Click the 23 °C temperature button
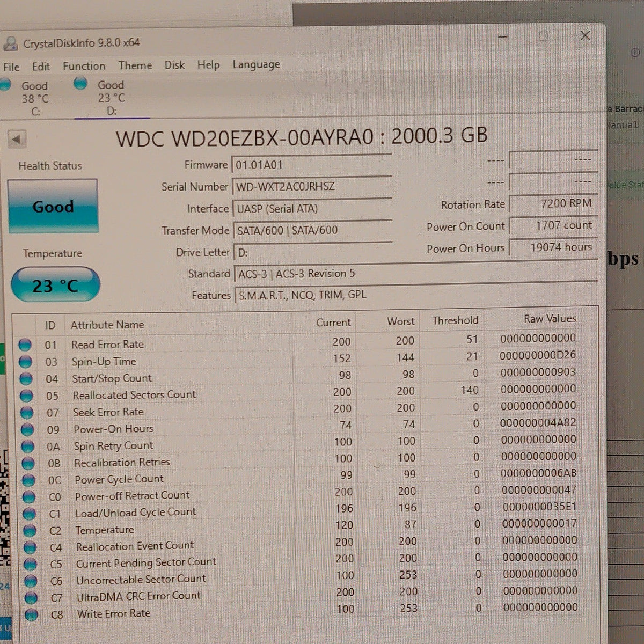The image size is (644, 644). coord(55,284)
